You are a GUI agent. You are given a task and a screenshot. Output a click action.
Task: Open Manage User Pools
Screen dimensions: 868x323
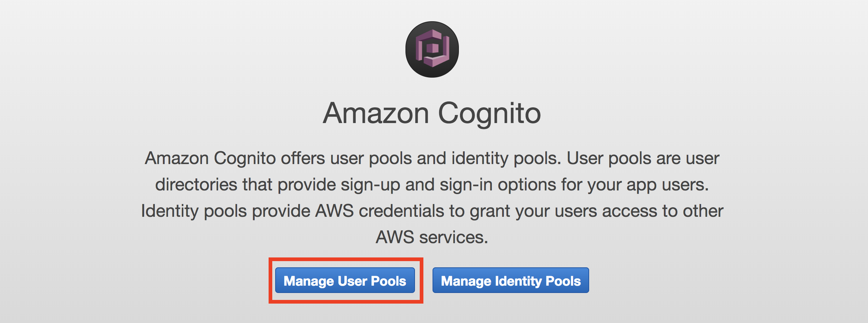[x=345, y=280]
